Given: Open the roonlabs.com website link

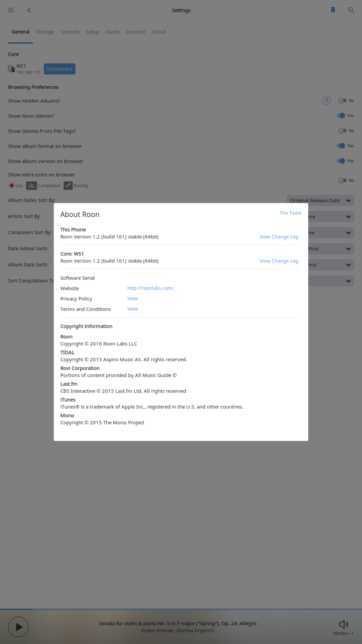Looking at the screenshot, I should [150, 288].
